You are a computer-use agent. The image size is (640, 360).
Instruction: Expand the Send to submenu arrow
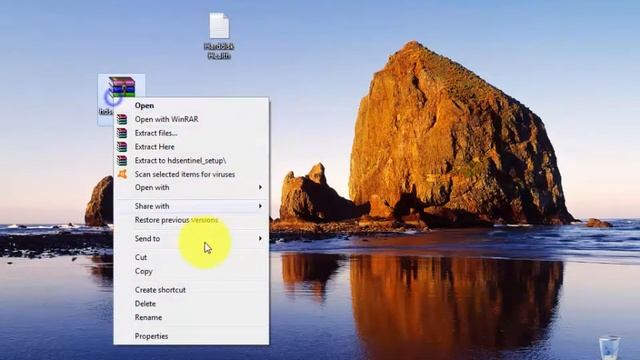tap(260, 238)
